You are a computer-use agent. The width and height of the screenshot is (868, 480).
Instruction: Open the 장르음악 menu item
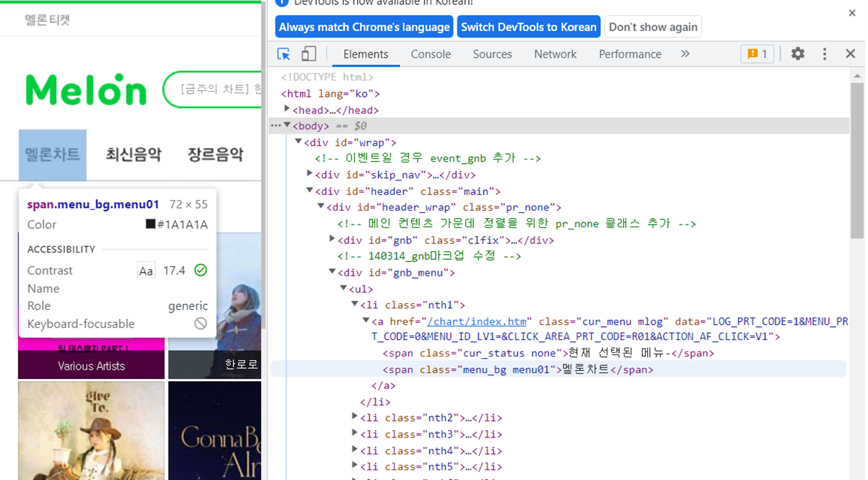pos(215,154)
